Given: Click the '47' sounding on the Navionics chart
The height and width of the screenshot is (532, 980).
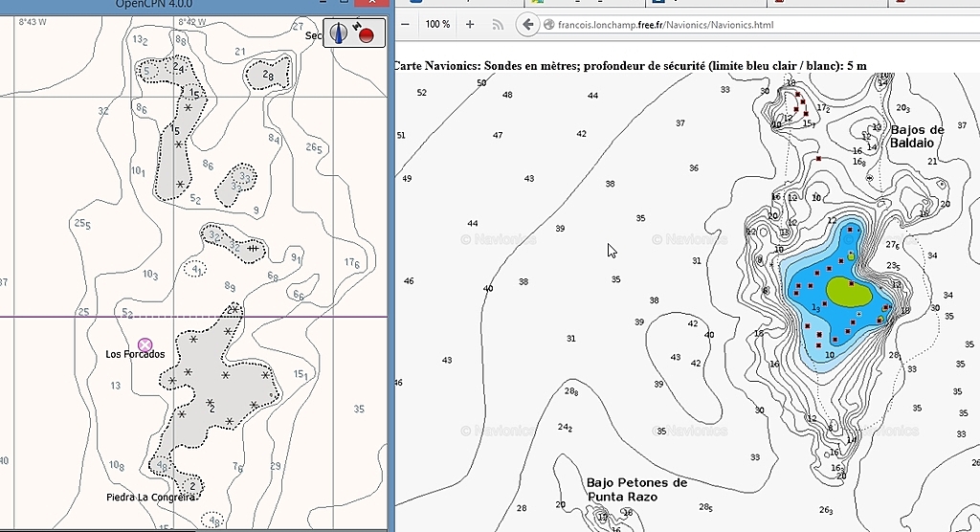Looking at the screenshot, I should 498,135.
